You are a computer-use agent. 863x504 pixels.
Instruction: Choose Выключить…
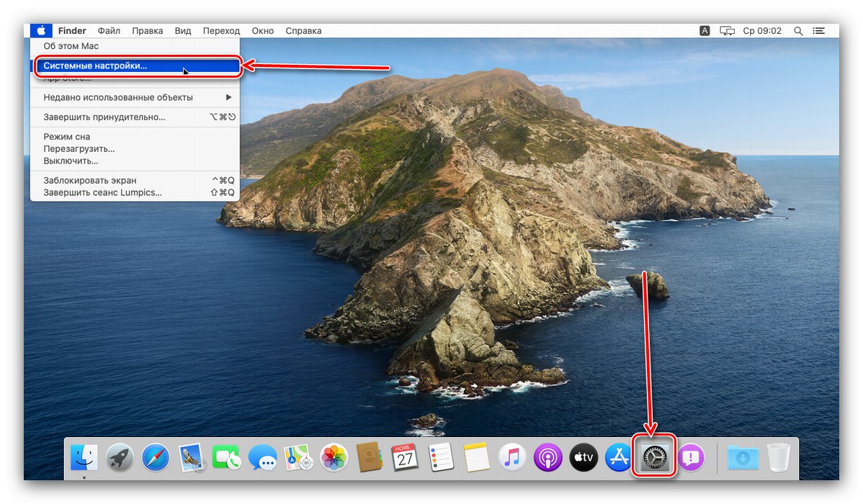pyautogui.click(x=135, y=161)
